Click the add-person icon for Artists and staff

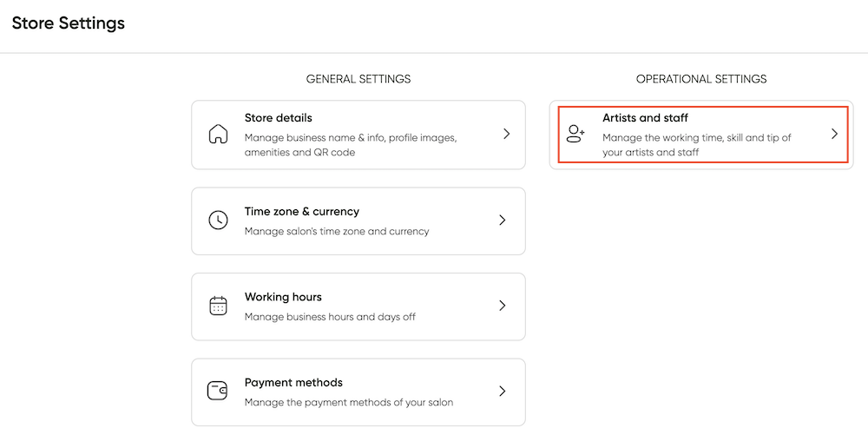575,134
